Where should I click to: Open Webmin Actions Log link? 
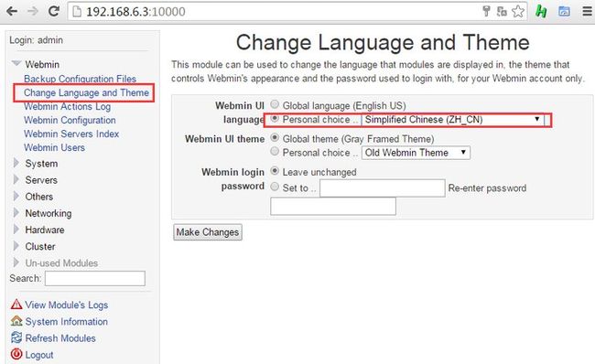[67, 106]
